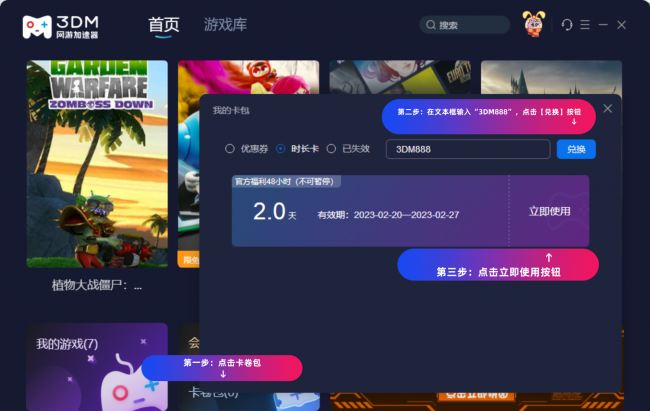650x411 pixels.
Task: Open the Garden Warfare game cover
Action: pyautogui.click(x=97, y=164)
